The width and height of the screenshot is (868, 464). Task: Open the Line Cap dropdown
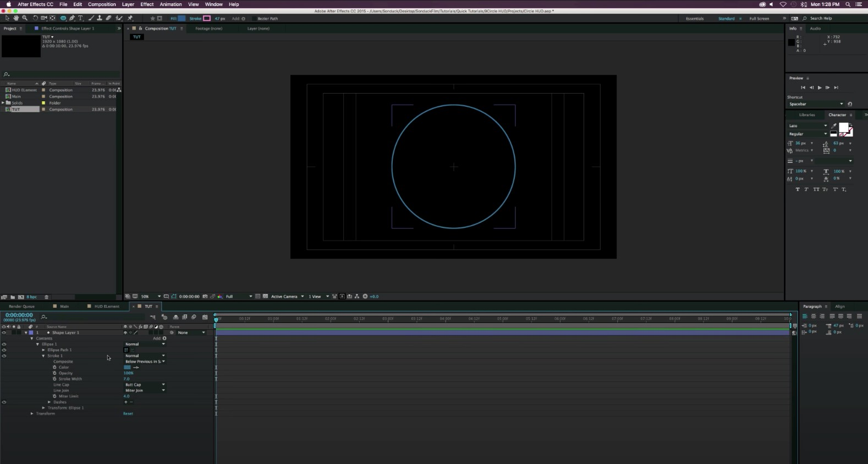click(145, 385)
